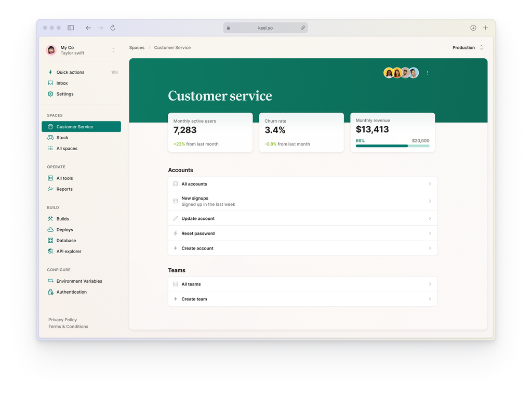Click the lock icon in address bar
Screen dimensions: 532x394
click(x=229, y=28)
